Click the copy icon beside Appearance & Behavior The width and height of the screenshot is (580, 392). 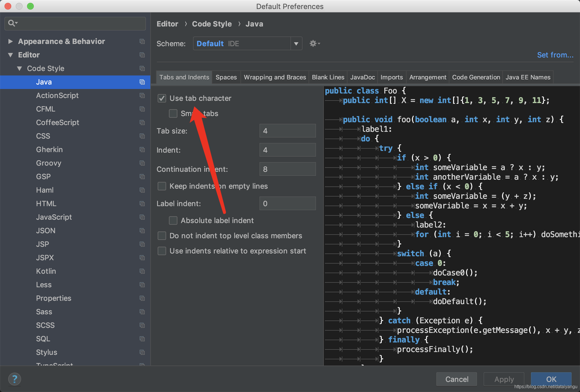click(x=142, y=41)
